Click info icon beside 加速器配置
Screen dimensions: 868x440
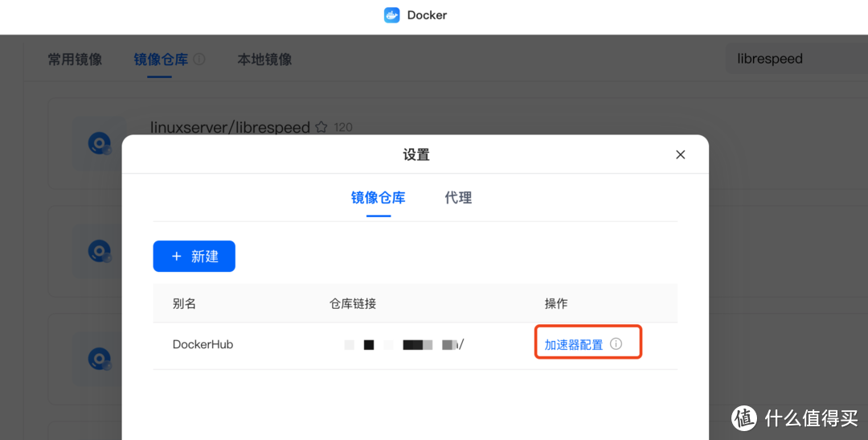(616, 343)
